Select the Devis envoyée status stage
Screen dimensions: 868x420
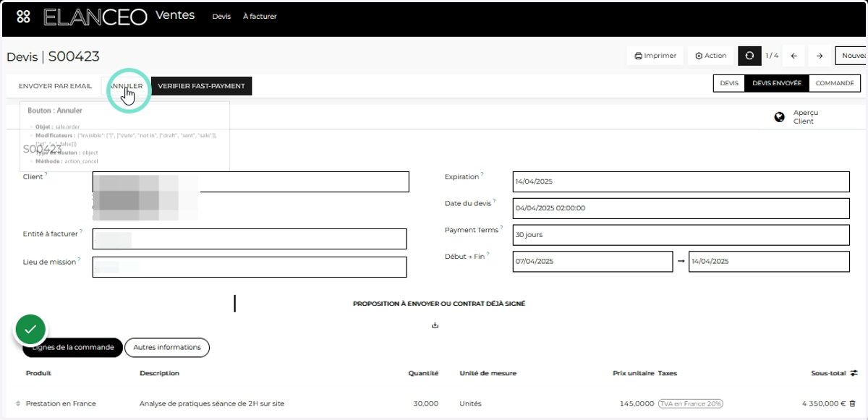point(777,83)
